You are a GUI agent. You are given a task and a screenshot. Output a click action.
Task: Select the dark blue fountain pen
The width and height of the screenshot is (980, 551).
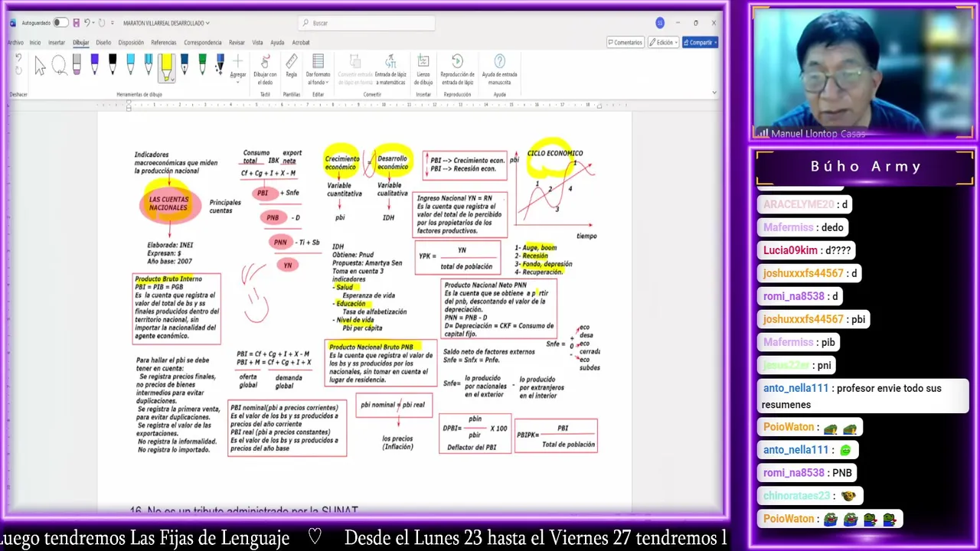tap(185, 66)
